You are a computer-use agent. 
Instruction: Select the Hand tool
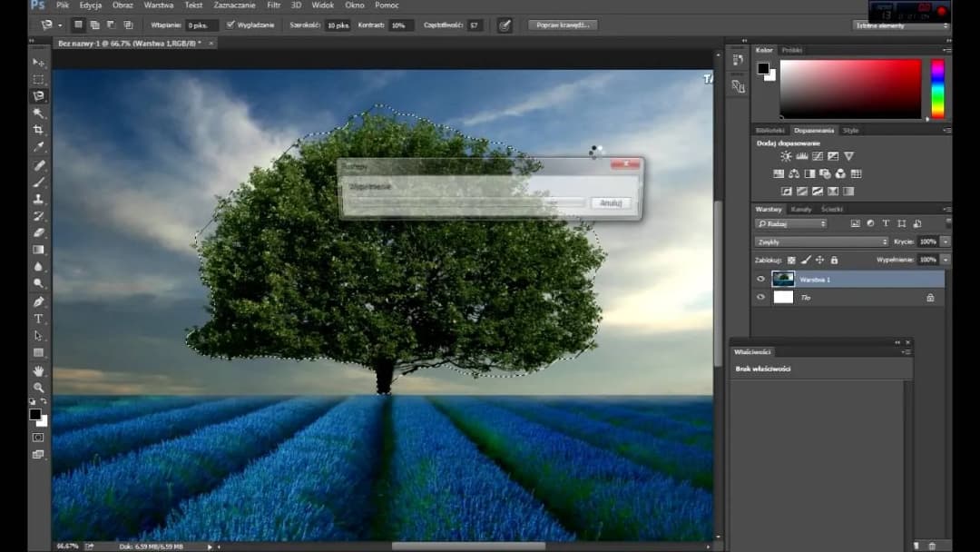(38, 370)
